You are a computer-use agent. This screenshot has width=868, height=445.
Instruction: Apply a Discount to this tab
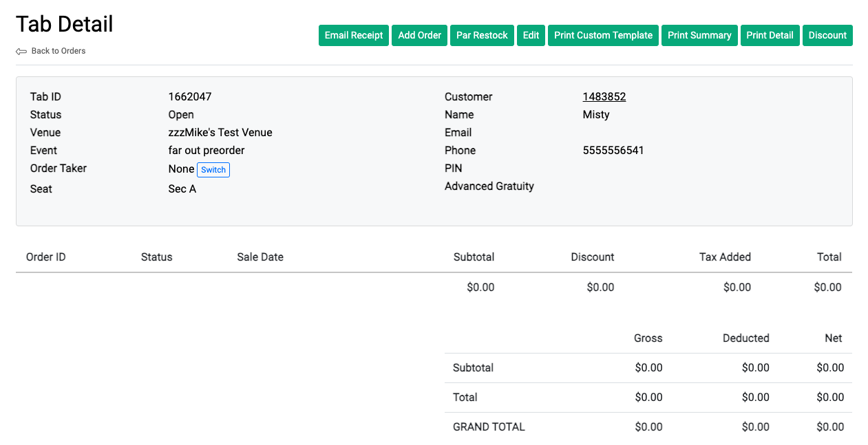pos(827,35)
